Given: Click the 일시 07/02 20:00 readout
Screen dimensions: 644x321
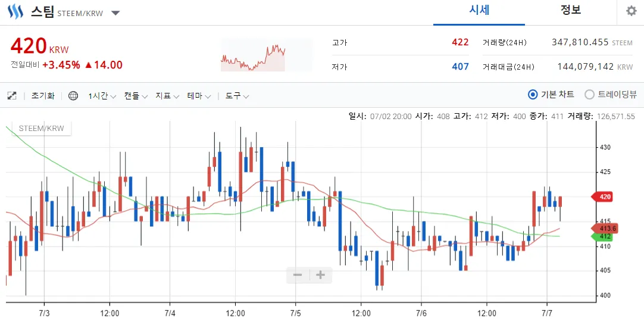Looking at the screenshot, I should tap(380, 116).
